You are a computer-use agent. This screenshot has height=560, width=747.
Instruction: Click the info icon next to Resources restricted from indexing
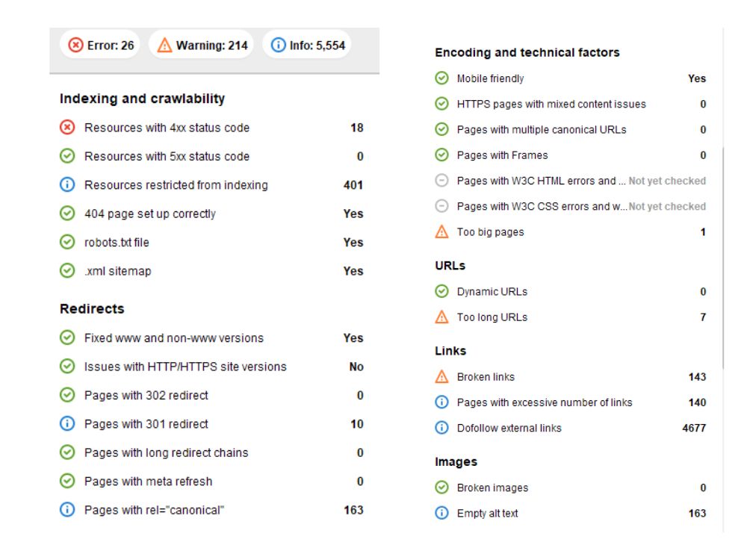67,184
